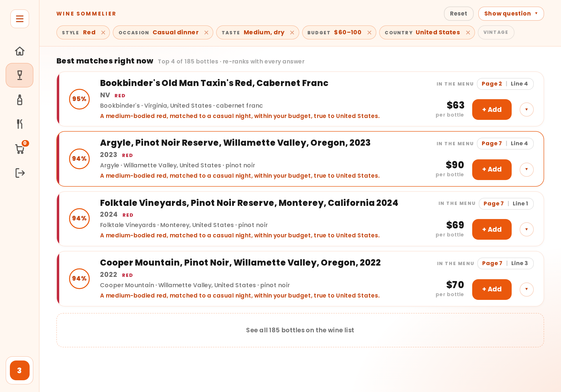
Task: Expand details for Folktale Vineyards Pinot Noir
Action: click(526, 229)
